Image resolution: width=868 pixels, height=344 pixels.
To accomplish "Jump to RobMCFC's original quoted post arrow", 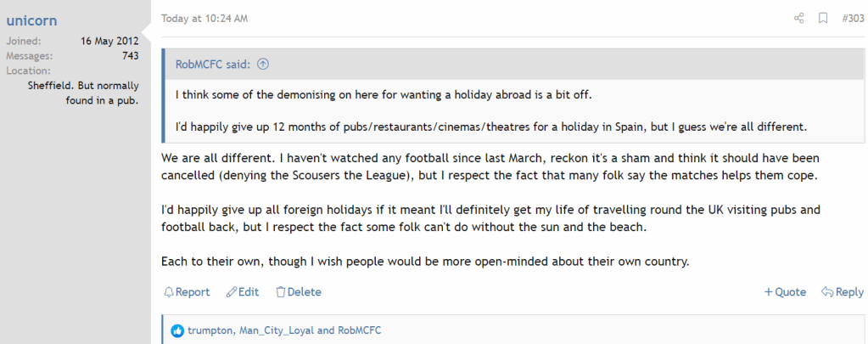I will (263, 64).
